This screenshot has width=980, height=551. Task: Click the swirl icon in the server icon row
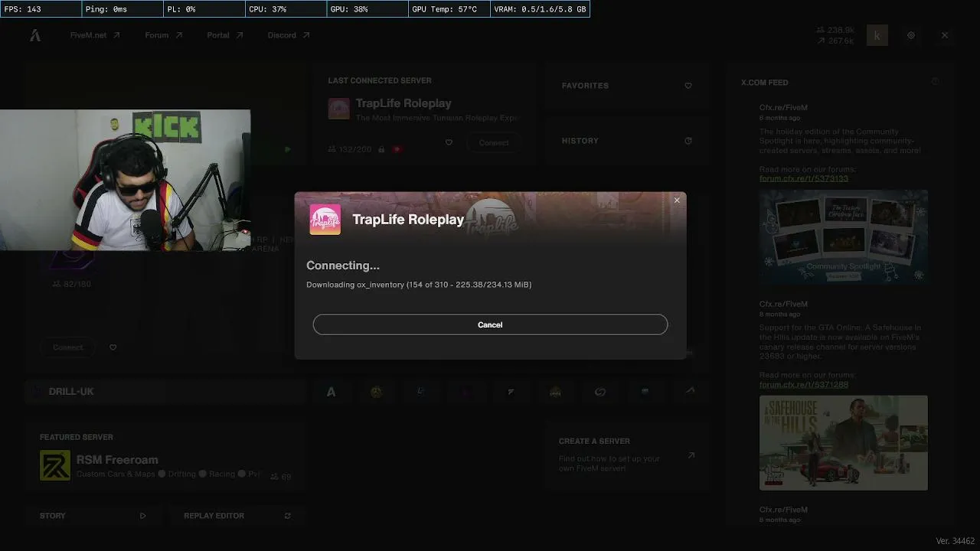click(600, 392)
